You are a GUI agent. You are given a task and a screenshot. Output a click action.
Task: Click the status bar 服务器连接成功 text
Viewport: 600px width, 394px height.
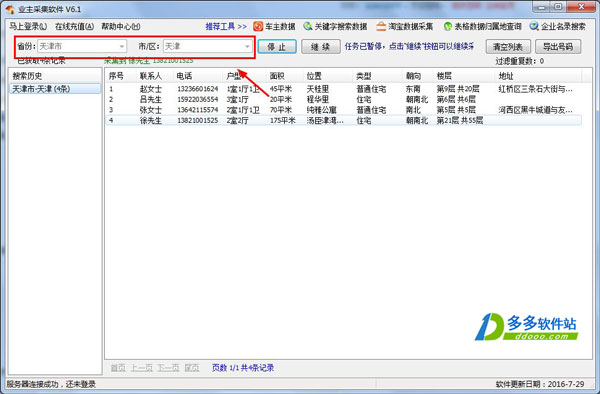click(51, 384)
